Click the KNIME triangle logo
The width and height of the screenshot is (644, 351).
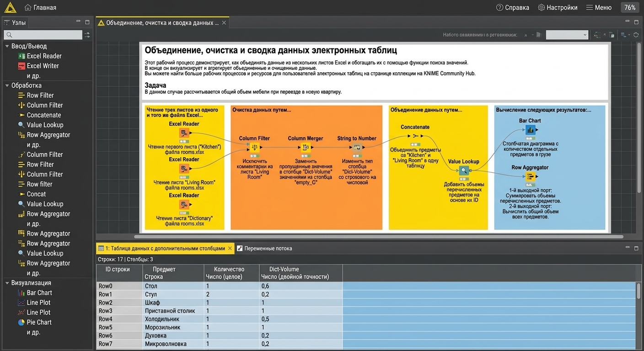click(x=10, y=7)
